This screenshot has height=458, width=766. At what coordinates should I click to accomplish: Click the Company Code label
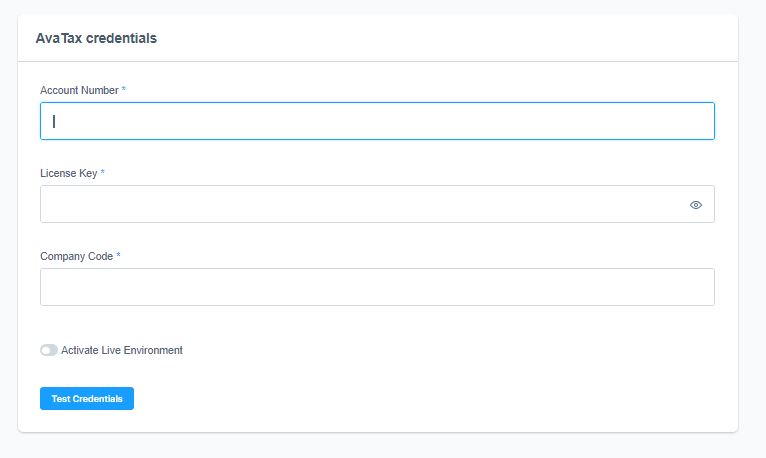coord(76,256)
